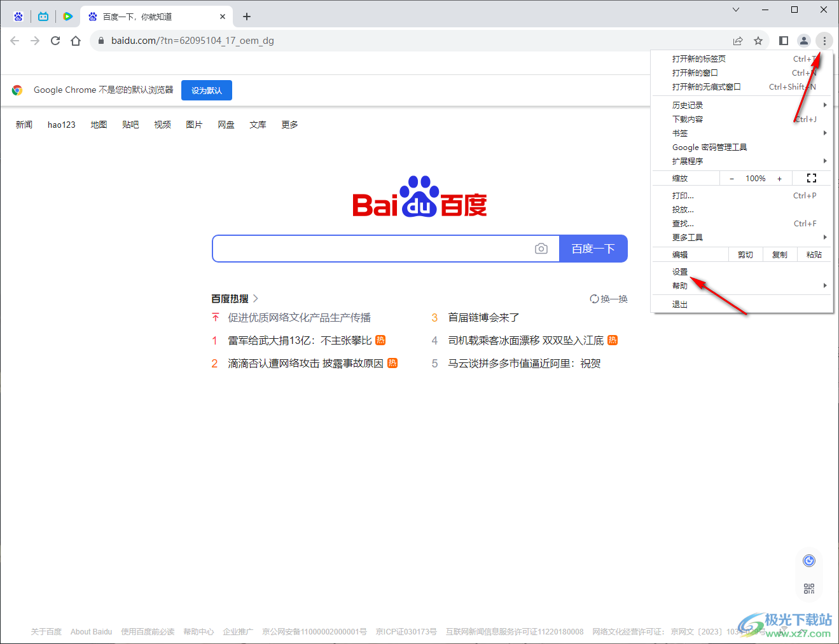Open the 地图 link
This screenshot has width=839, height=644.
pyautogui.click(x=99, y=125)
